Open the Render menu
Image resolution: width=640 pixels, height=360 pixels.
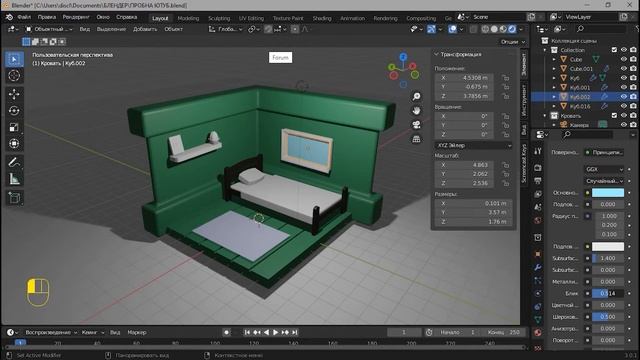pyautogui.click(x=76, y=17)
